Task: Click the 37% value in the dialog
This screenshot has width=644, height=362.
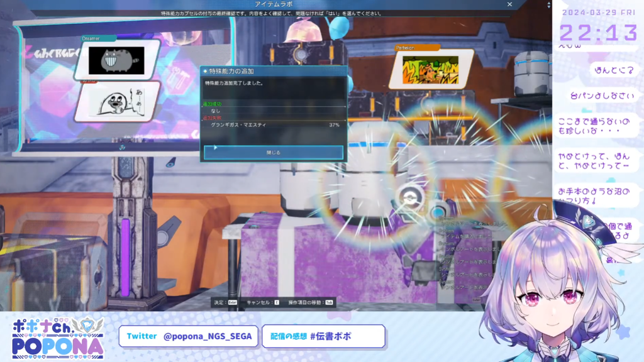Action: 334,125
